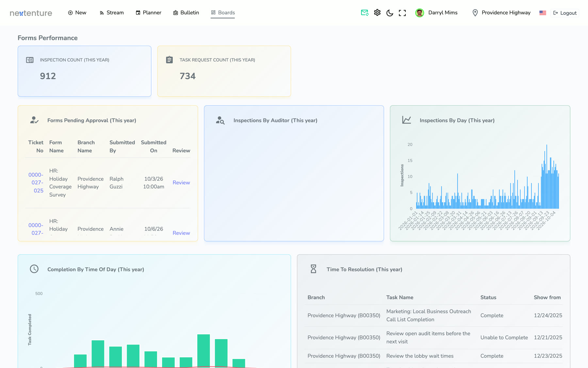Enter fullscreen with the expand icon
This screenshot has width=588, height=368.
point(402,13)
